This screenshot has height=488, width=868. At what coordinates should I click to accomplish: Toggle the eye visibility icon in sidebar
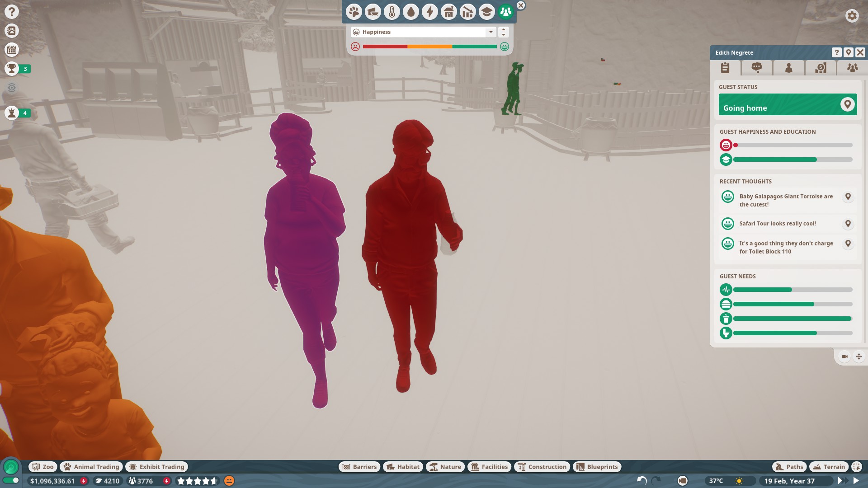(x=12, y=88)
